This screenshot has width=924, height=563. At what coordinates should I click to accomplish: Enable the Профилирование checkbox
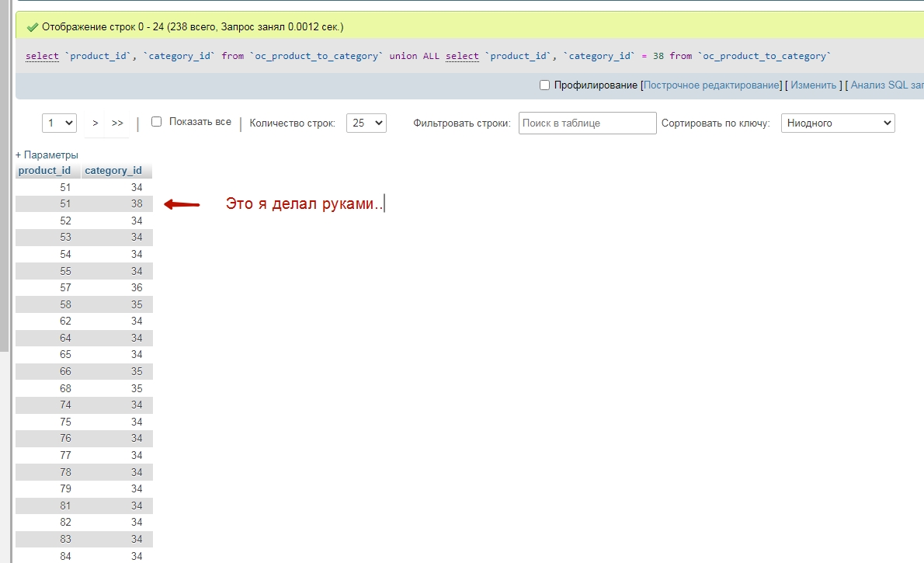click(x=544, y=85)
